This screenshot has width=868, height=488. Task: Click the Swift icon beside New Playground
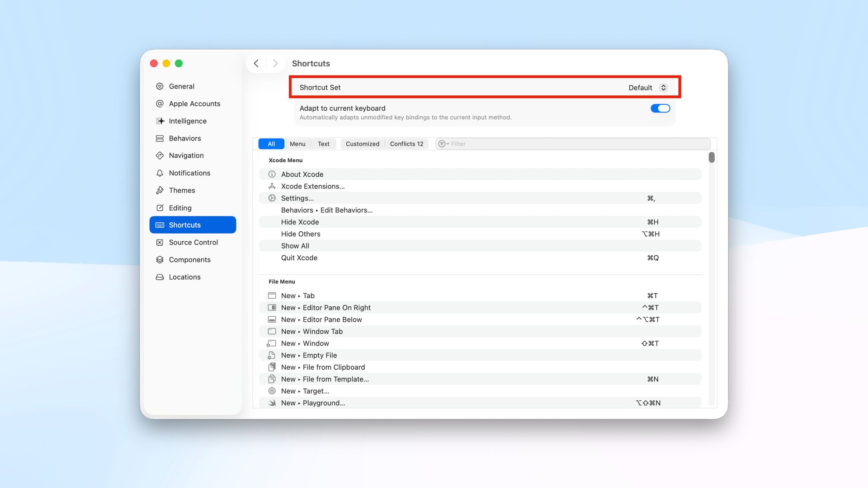[x=272, y=403]
